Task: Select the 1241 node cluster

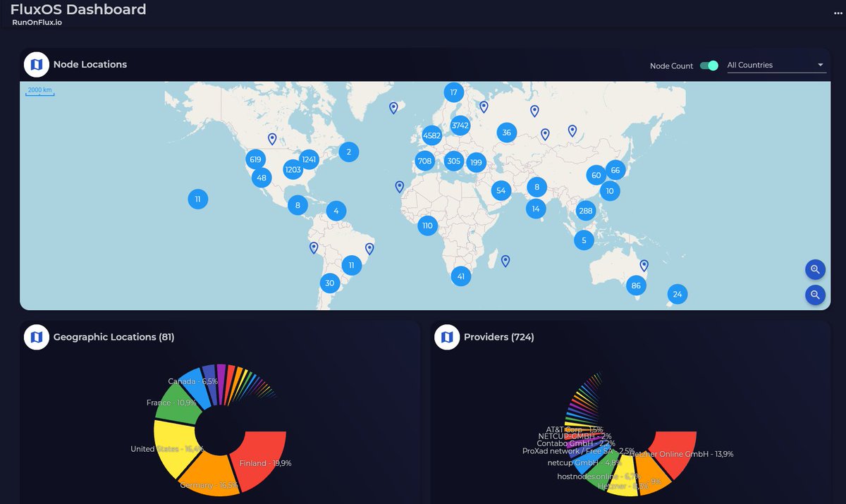Action: click(309, 159)
